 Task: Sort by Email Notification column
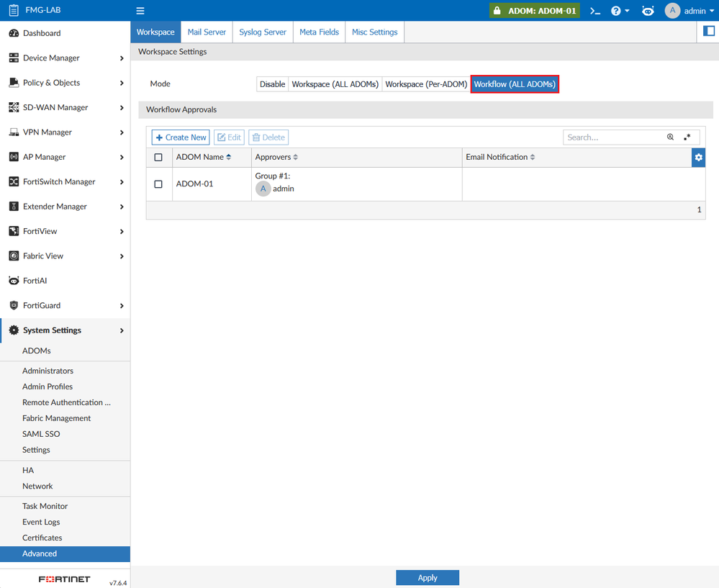tap(500, 157)
